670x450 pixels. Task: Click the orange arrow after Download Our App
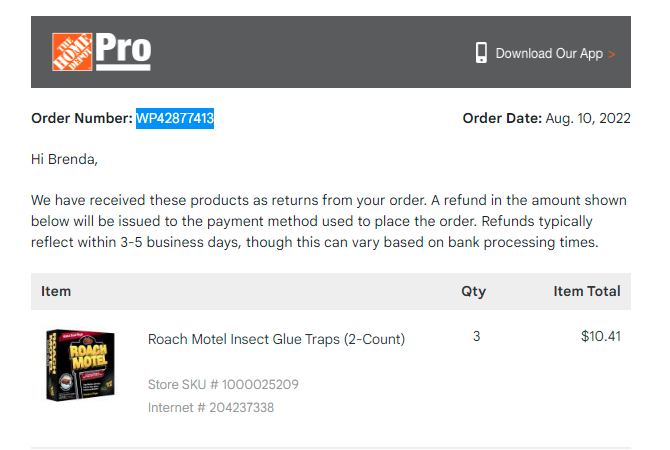pos(611,54)
